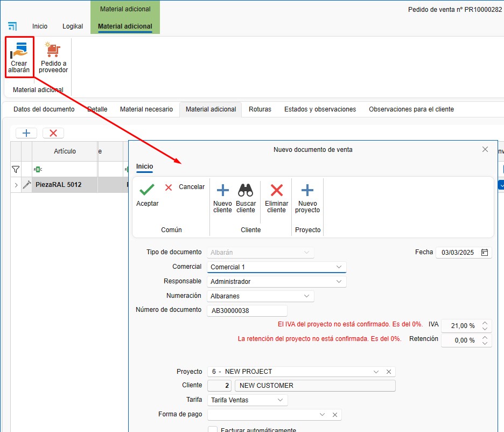Image resolution: width=504 pixels, height=432 pixels.
Task: Click ABC filter icon under Artículo
Action: (38, 169)
